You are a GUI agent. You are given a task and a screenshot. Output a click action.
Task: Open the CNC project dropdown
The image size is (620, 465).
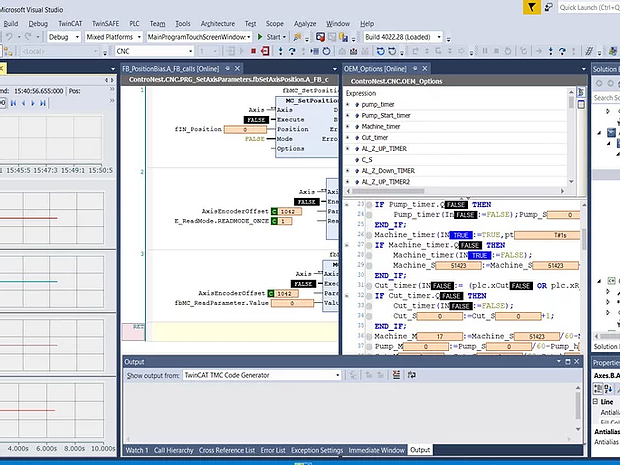coord(155,51)
